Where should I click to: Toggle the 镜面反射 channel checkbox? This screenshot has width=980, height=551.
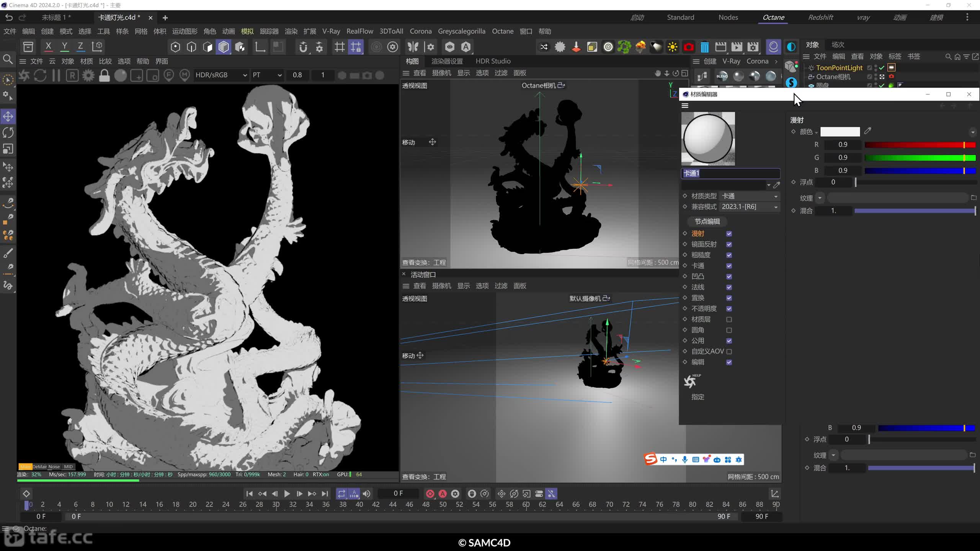(x=729, y=245)
